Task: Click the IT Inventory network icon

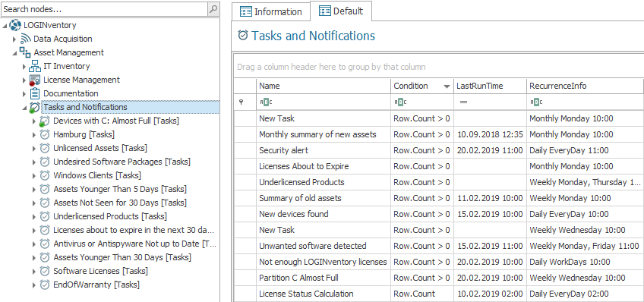Action: tap(35, 66)
